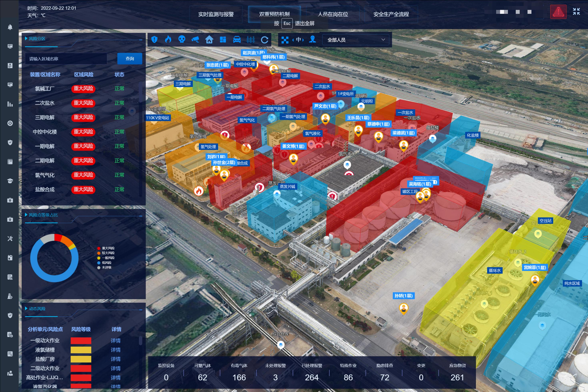Click the red swatch for 一级动火作业

pyautogui.click(x=81, y=341)
